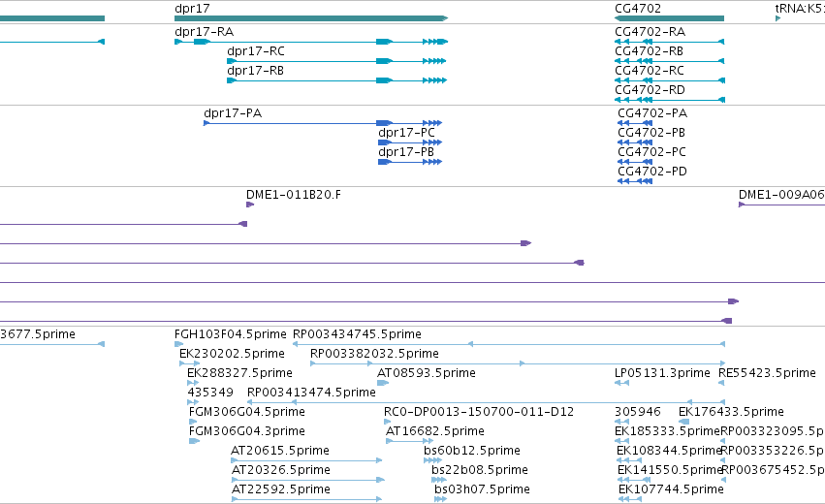Select the CG4702-RD transcript label

tap(650, 90)
